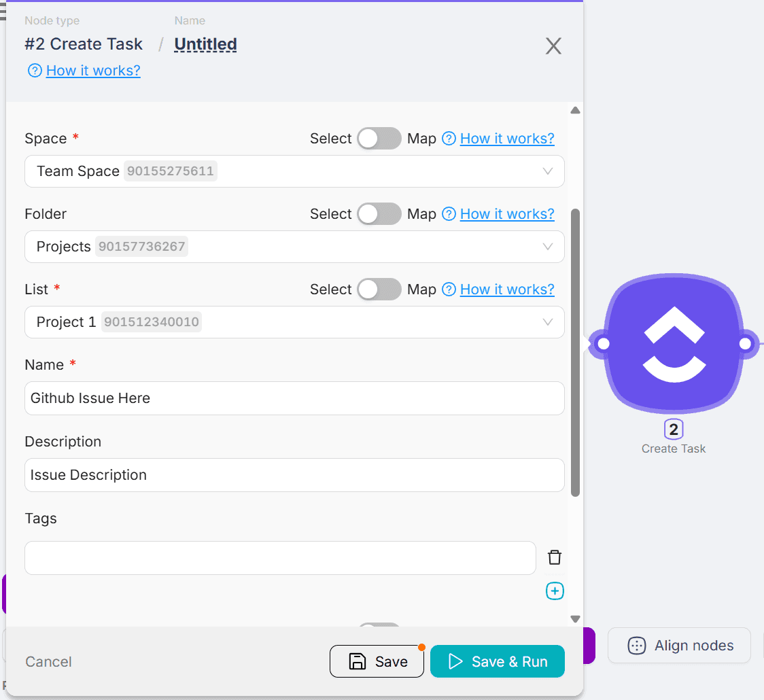Switch the Folder field to Map mode
The image size is (764, 700).
click(379, 214)
